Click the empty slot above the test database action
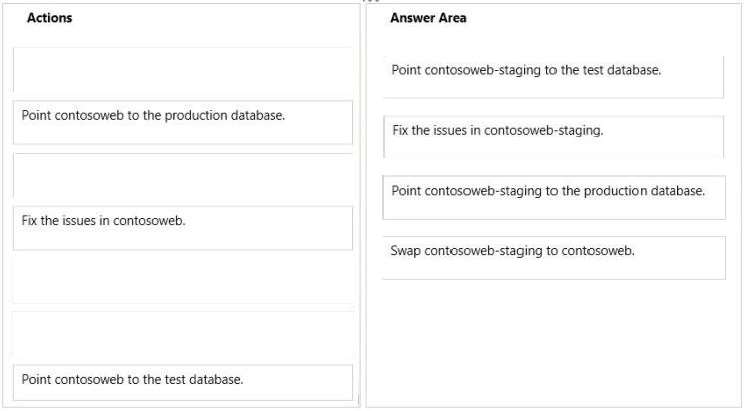The width and height of the screenshot is (744, 411). click(183, 334)
